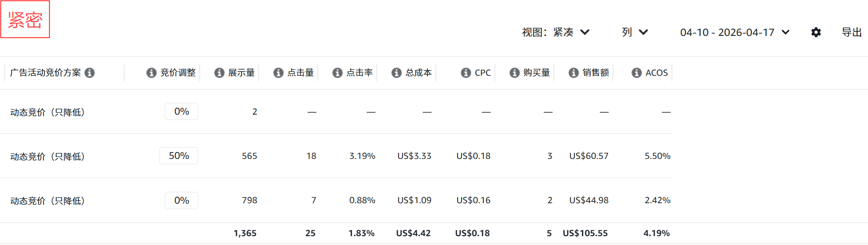Viewport: 868px width, 245px height.
Task: Click the info icon next to 点击率
Action: (x=338, y=73)
